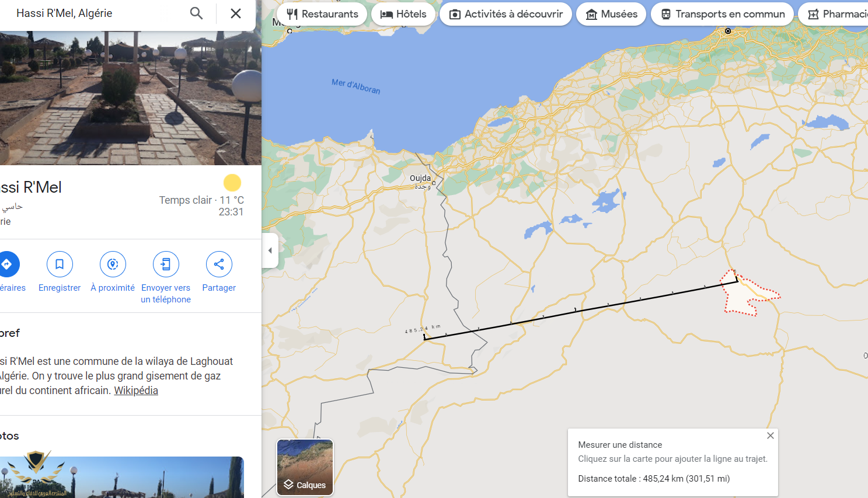The height and width of the screenshot is (498, 868).
Task: Choose the Transports en commun chip
Action: pos(722,14)
